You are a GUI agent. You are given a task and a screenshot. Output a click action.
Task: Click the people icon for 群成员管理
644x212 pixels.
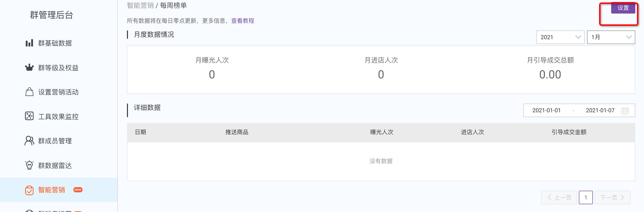click(x=29, y=141)
